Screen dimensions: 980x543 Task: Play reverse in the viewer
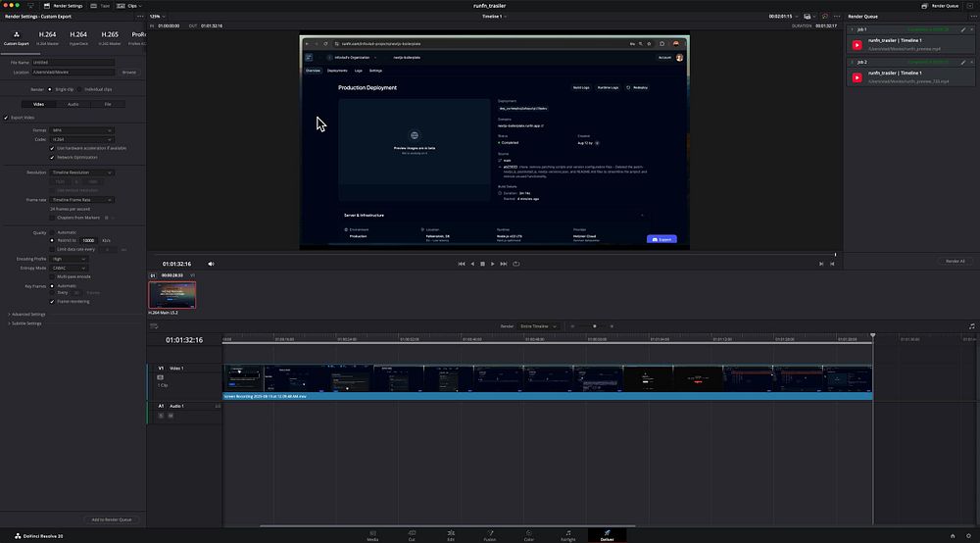pos(472,264)
